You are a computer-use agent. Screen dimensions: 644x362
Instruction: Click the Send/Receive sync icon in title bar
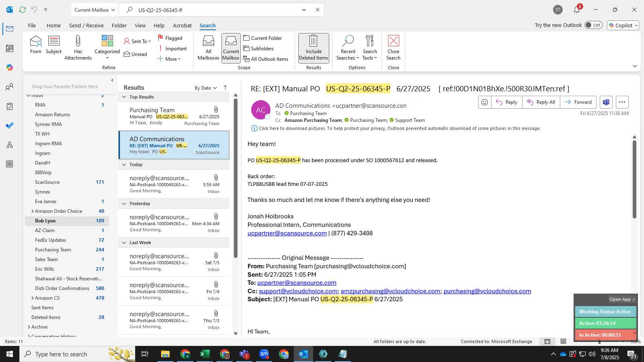[x=23, y=10]
